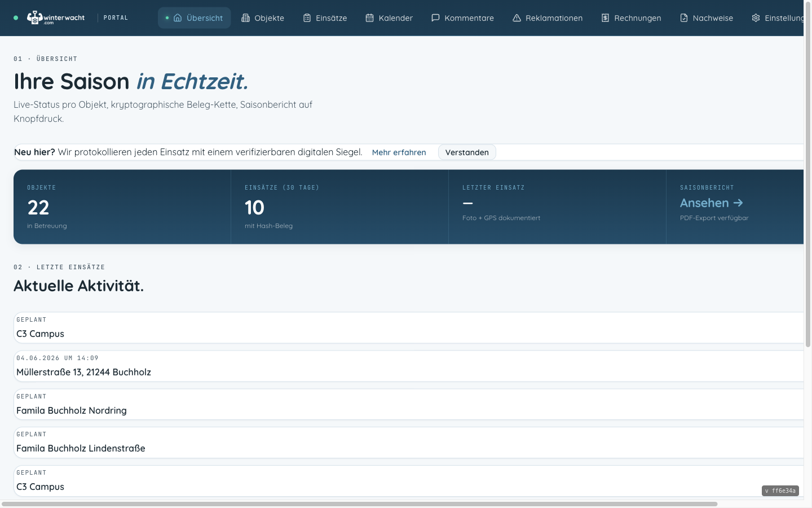Click the speech bubble icon beside Kommentare

point(435,18)
